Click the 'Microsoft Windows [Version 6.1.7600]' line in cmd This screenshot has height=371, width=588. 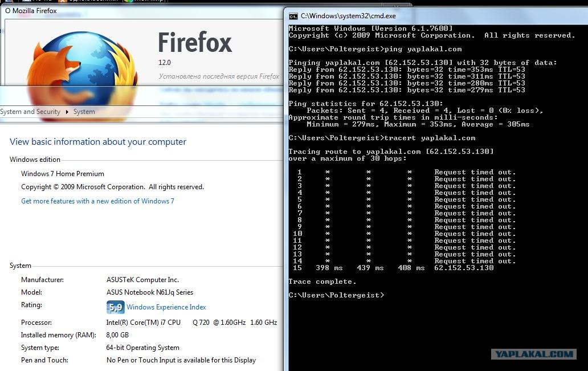click(x=370, y=28)
